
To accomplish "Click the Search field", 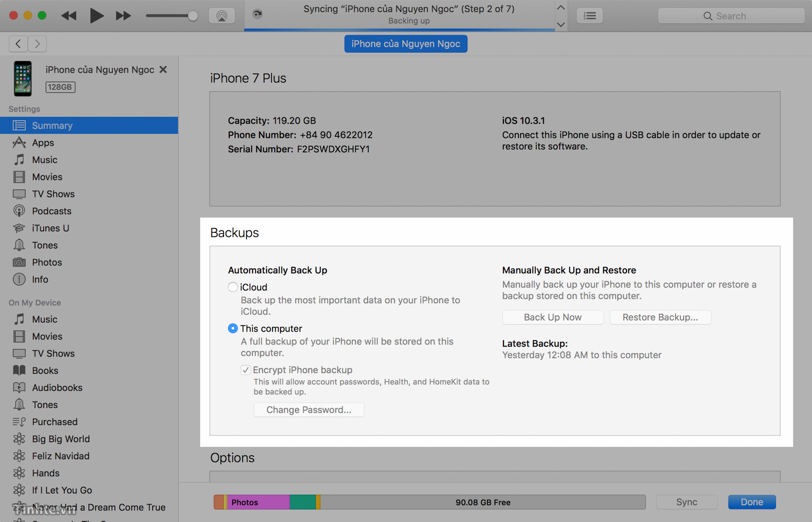I will point(731,16).
